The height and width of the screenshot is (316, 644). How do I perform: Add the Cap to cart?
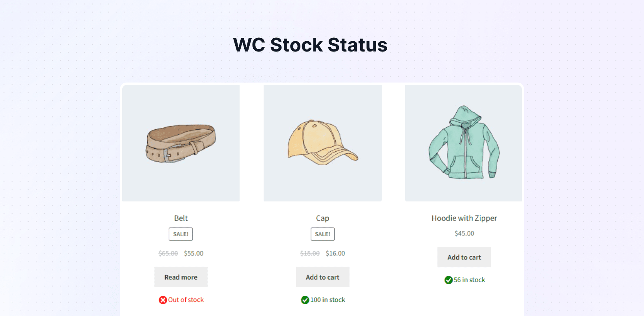click(322, 277)
